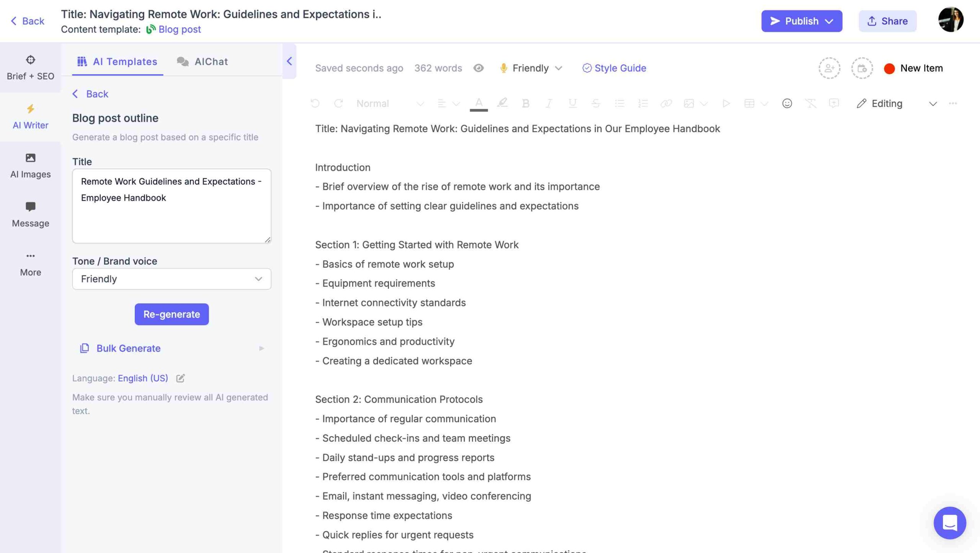This screenshot has width=980, height=553.
Task: Select the Emoji insertion icon
Action: 787,103
